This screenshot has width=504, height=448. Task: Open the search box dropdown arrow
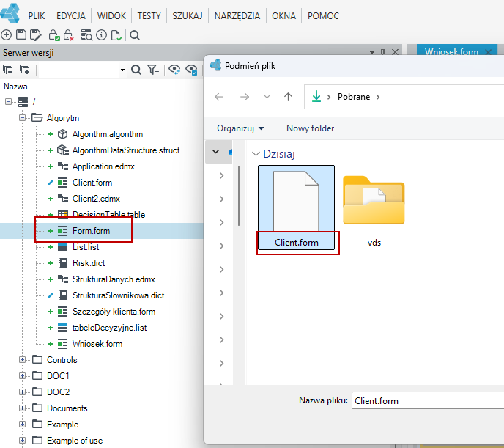click(x=122, y=70)
